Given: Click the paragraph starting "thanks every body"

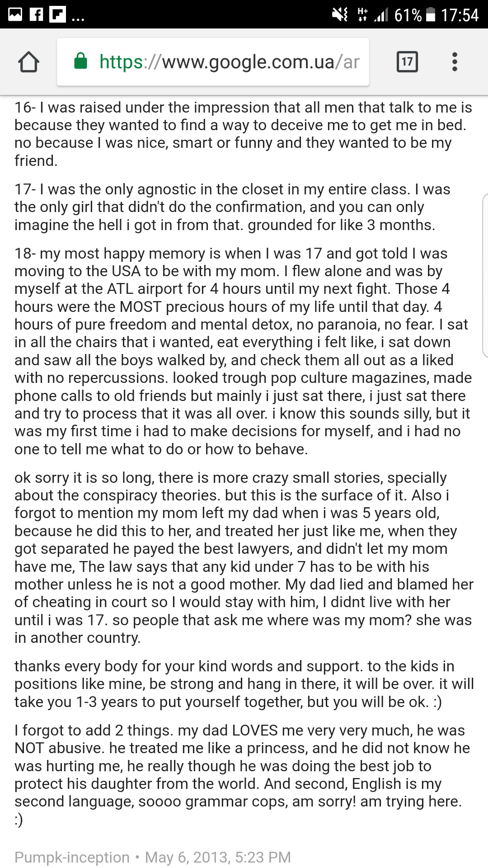Looking at the screenshot, I should [x=244, y=684].
